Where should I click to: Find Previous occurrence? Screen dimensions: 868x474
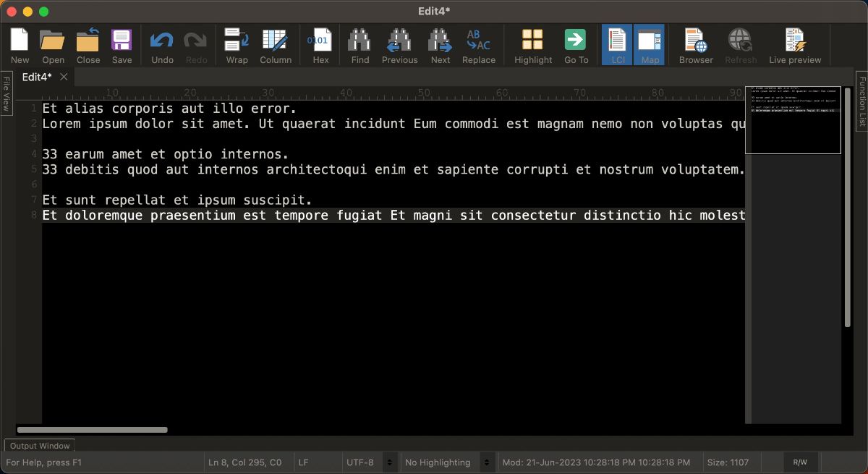[399, 45]
